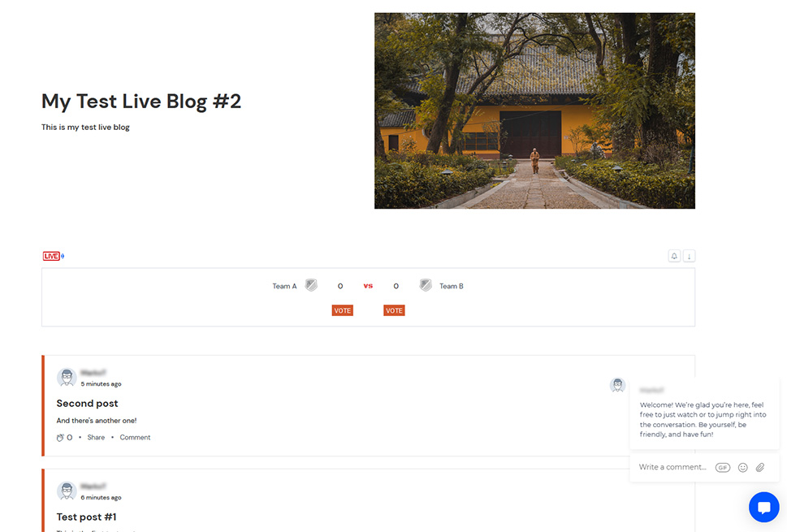Click the down arrow icon beside the bell
The width and height of the screenshot is (787, 532).
(689, 256)
